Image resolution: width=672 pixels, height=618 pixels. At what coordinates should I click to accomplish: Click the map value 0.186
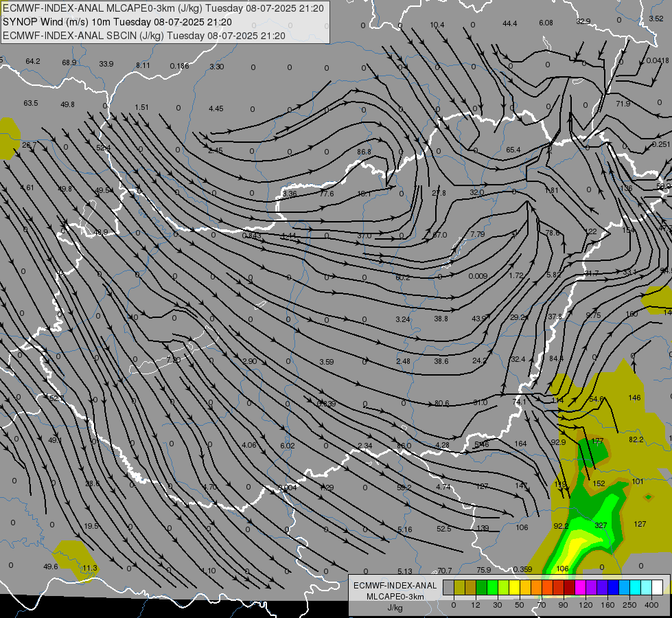[x=179, y=66]
